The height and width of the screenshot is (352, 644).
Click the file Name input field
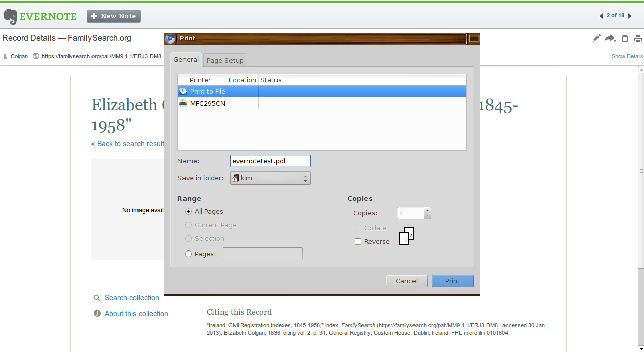(x=270, y=161)
